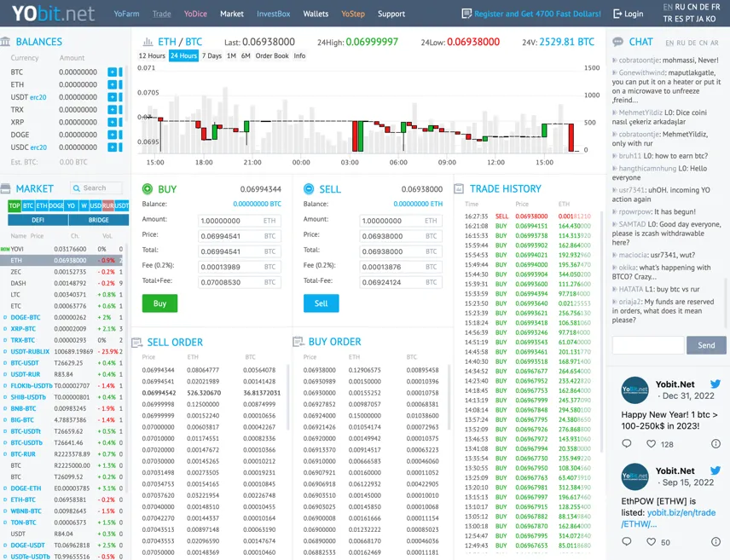
Task: Open the BRIDGE market section
Action: pyautogui.click(x=99, y=220)
